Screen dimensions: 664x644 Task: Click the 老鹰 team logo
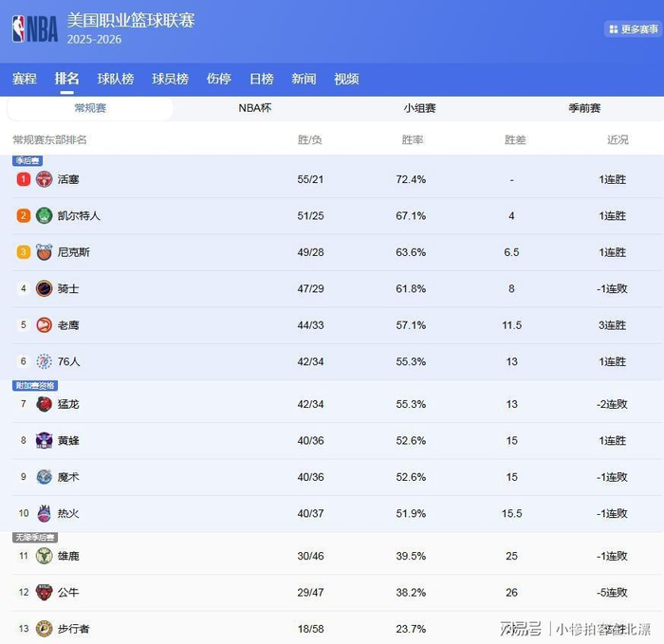44,325
